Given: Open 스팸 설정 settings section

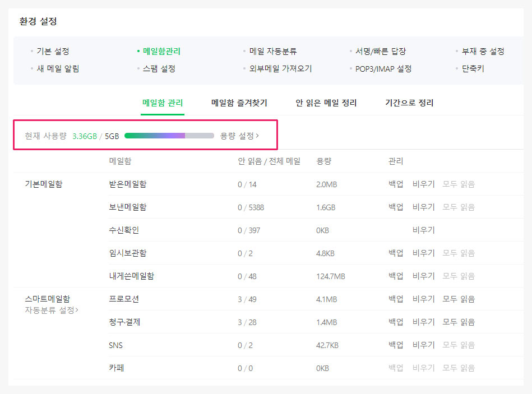Looking at the screenshot, I should tap(159, 69).
